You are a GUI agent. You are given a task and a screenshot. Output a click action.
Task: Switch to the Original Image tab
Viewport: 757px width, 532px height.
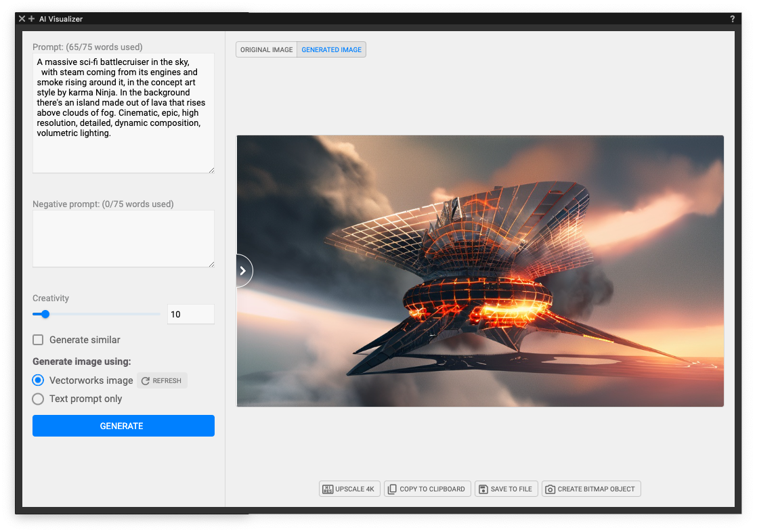[x=266, y=49]
